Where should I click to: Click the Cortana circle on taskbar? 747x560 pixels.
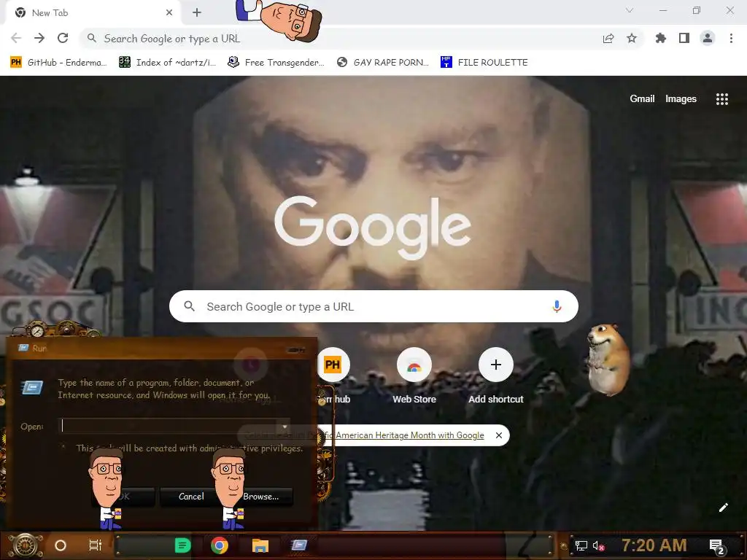pos(61,545)
